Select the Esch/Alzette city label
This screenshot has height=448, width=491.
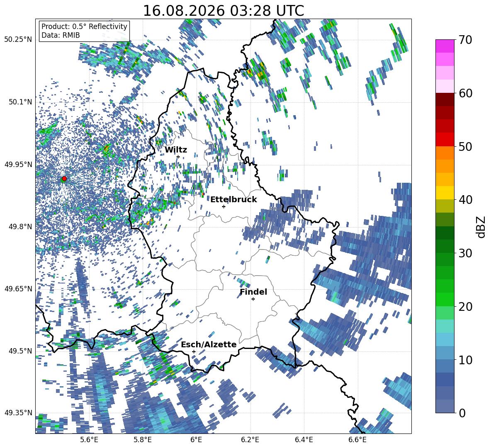(x=209, y=344)
